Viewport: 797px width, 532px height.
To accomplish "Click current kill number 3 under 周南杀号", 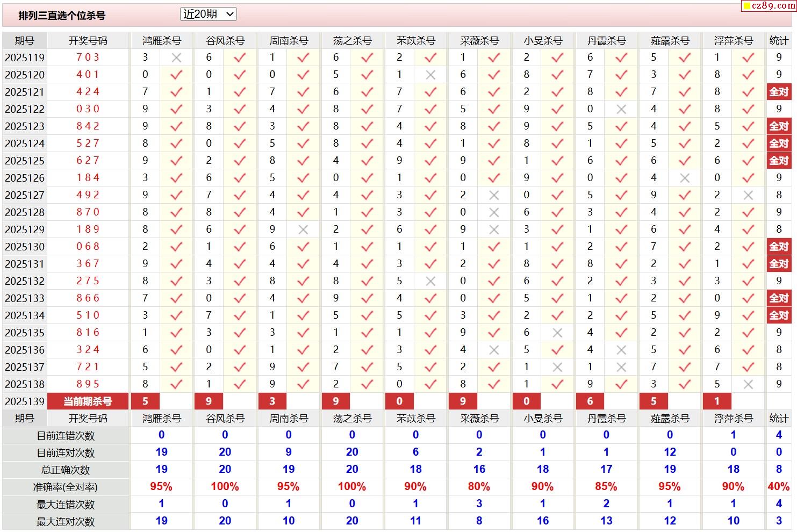I will point(272,401).
